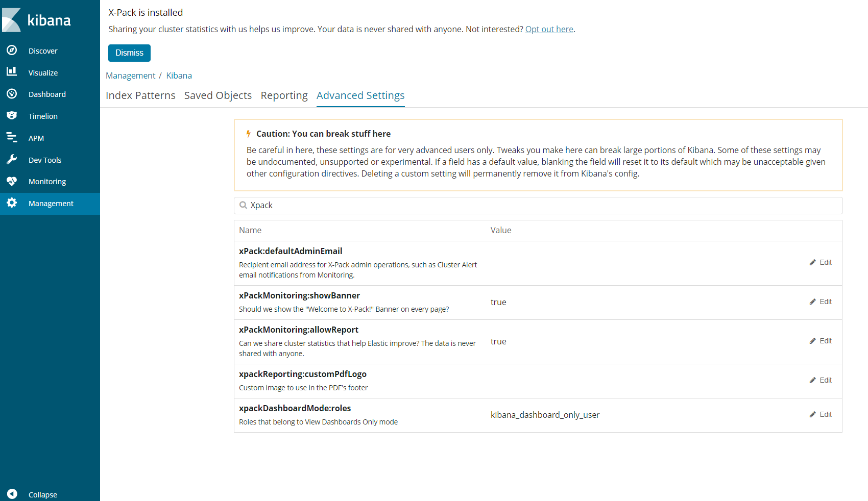The height and width of the screenshot is (501, 868).
Task: Open Monitoring heartbeat icon
Action: [x=12, y=181]
